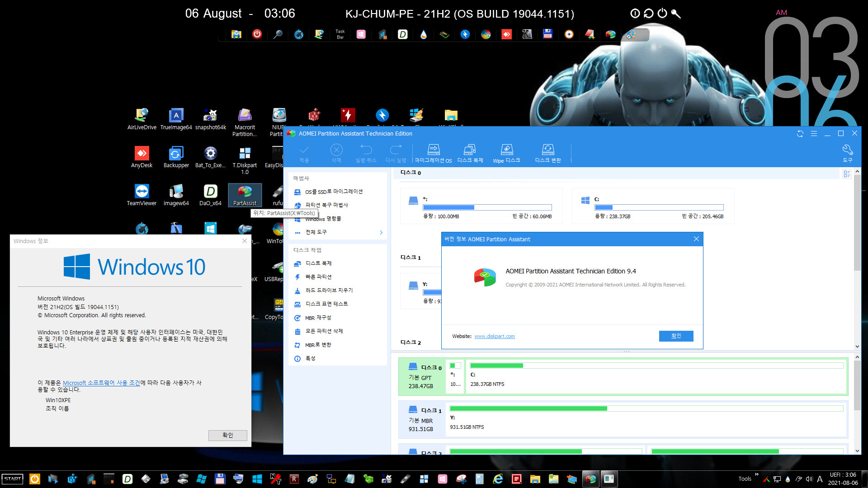Open the AOMEI hamburger menu icon
Screen dimensions: 868x488
tap(814, 134)
